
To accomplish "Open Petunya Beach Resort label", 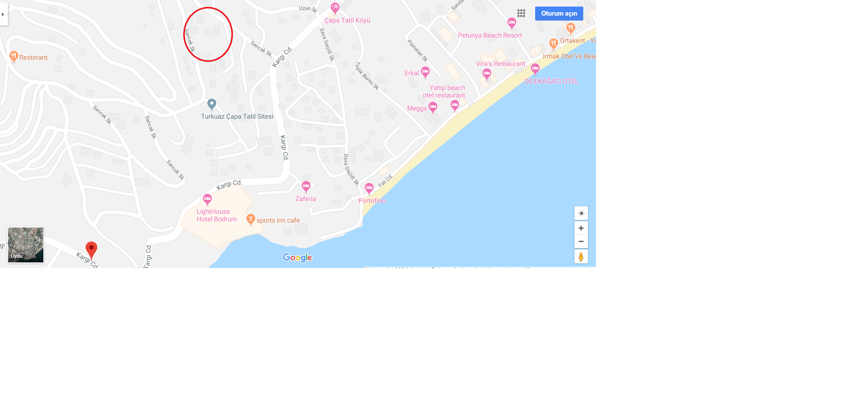I will point(490,35).
